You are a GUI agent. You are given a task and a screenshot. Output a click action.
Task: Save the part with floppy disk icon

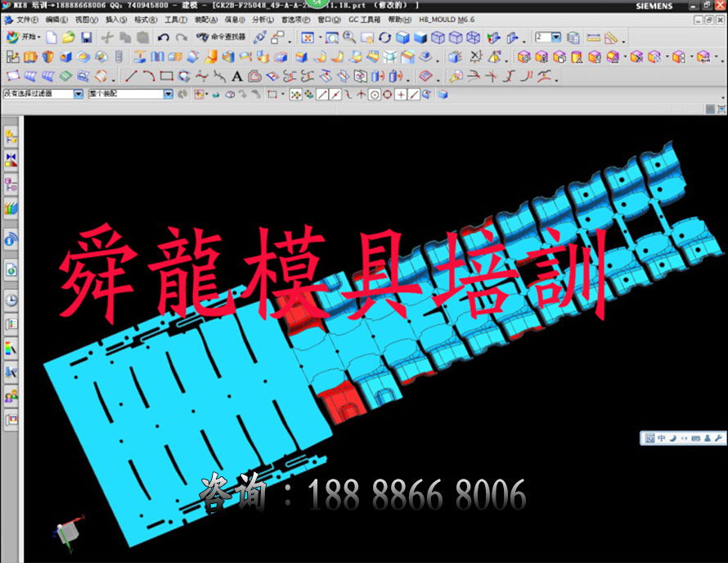point(87,38)
